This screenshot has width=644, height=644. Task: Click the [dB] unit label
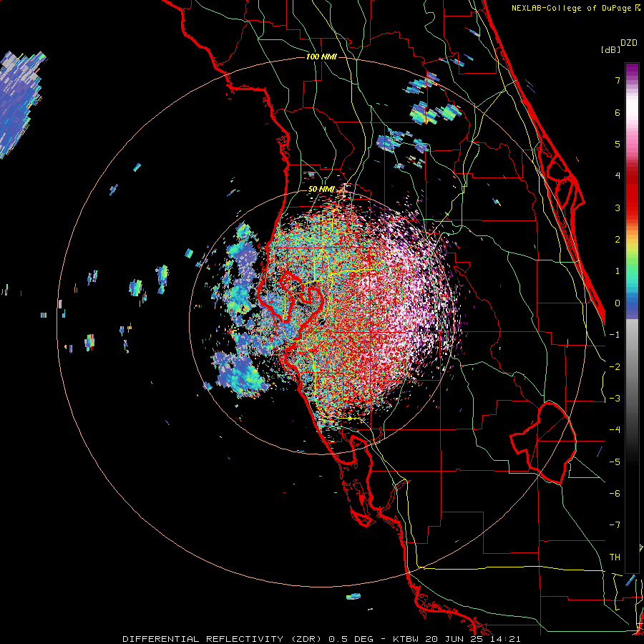click(611, 49)
